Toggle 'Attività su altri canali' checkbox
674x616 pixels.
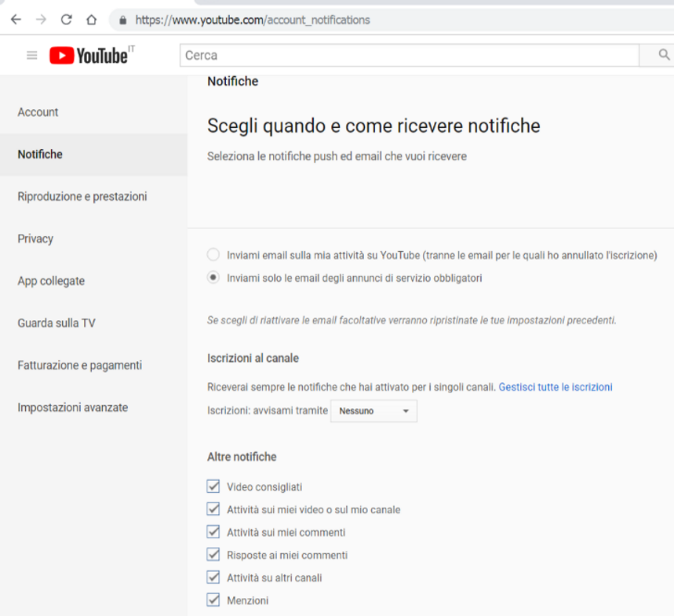pos(213,578)
